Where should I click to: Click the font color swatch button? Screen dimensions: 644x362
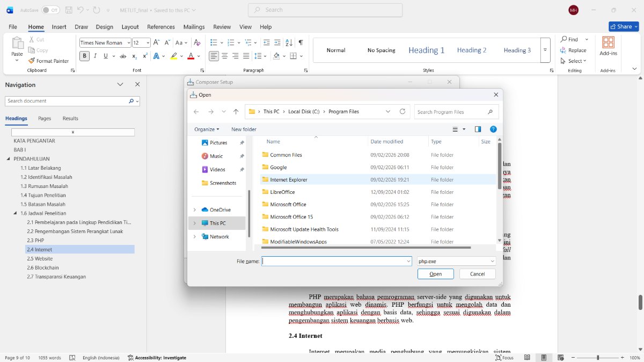pos(191,56)
